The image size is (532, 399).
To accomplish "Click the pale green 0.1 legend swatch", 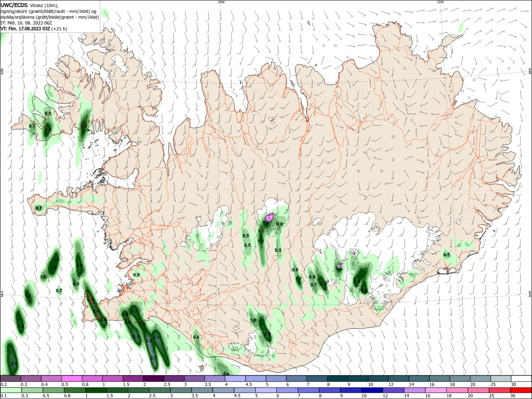I will point(11,390).
